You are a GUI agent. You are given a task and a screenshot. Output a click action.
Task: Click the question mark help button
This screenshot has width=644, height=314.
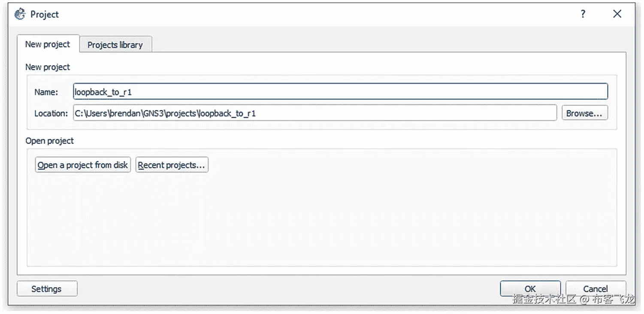[583, 14]
